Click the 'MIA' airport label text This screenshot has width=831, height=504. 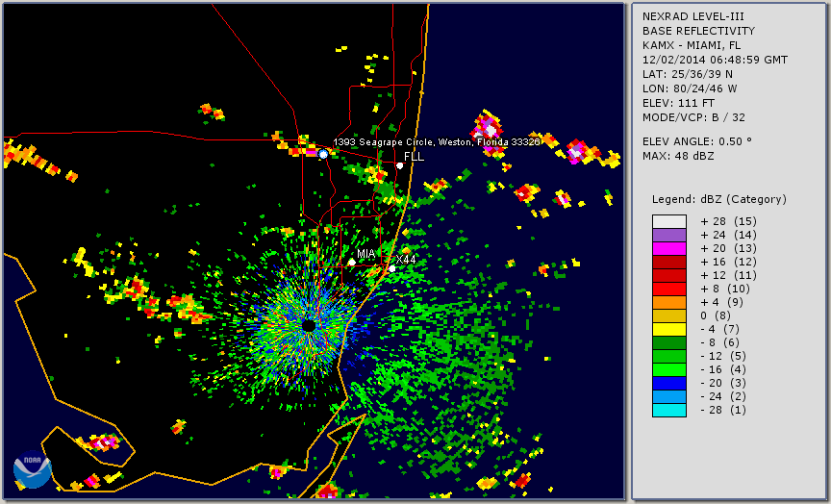click(x=366, y=254)
